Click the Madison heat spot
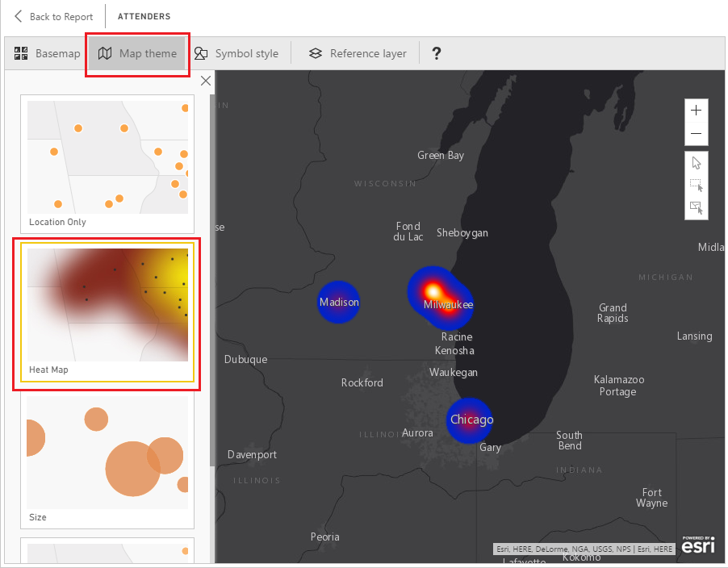The image size is (728, 568). (338, 302)
